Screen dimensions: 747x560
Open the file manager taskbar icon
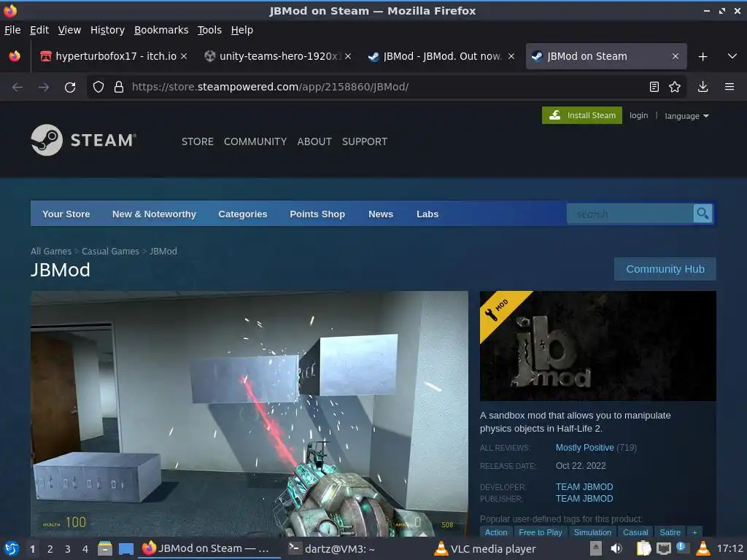[105, 548]
